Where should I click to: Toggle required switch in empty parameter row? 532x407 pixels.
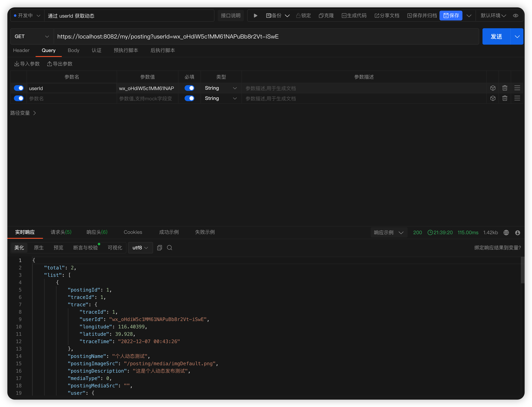pos(189,98)
